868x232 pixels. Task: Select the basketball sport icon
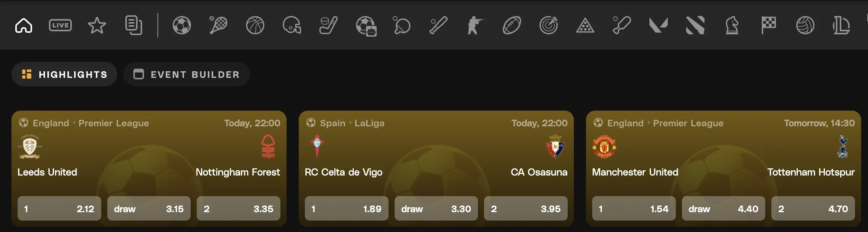coord(255,26)
